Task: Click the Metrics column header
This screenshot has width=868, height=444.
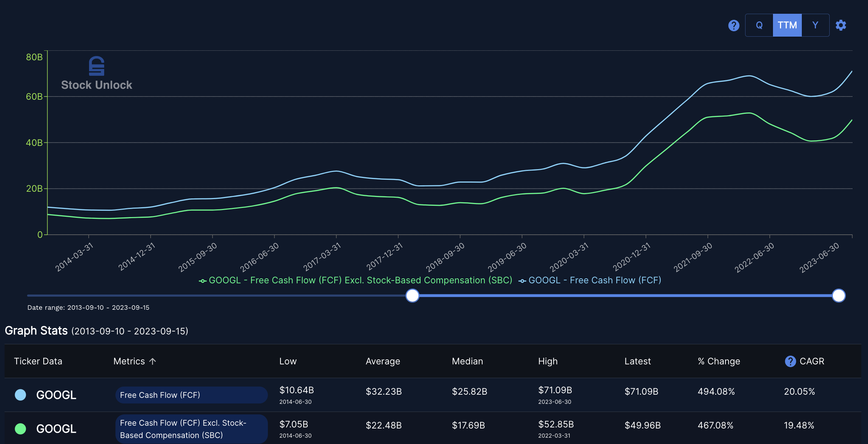Action: click(129, 361)
